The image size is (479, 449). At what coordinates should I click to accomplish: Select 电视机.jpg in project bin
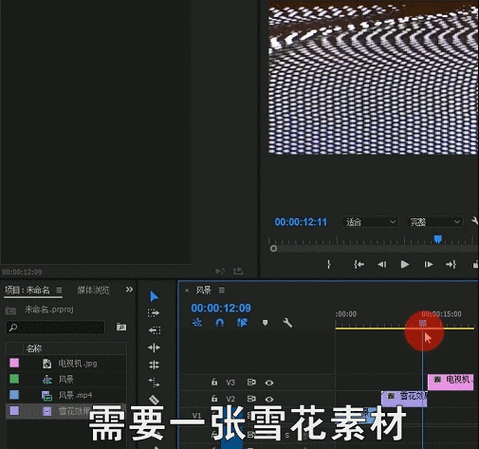[78, 363]
